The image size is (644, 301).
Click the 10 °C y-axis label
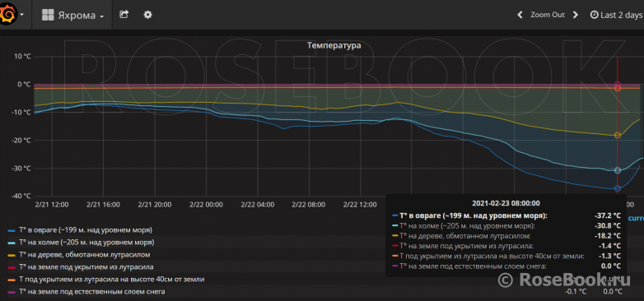[x=22, y=56]
